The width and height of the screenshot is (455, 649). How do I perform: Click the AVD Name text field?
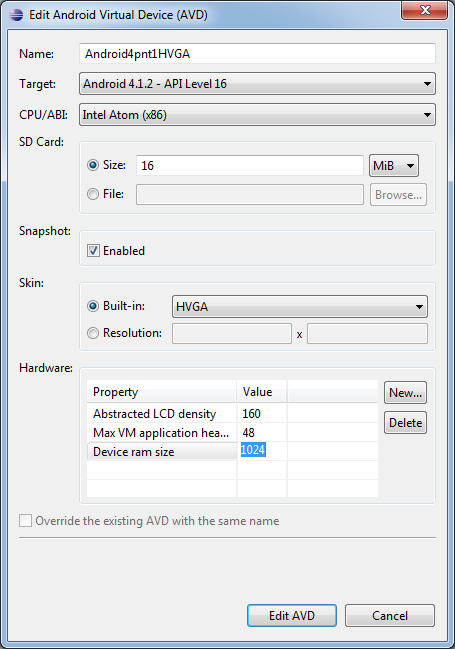tap(257, 54)
